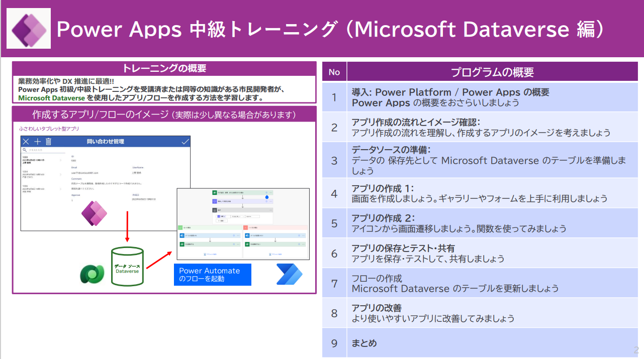Click the No column header cell
Viewport: 644px width, 359px height.
(334, 72)
